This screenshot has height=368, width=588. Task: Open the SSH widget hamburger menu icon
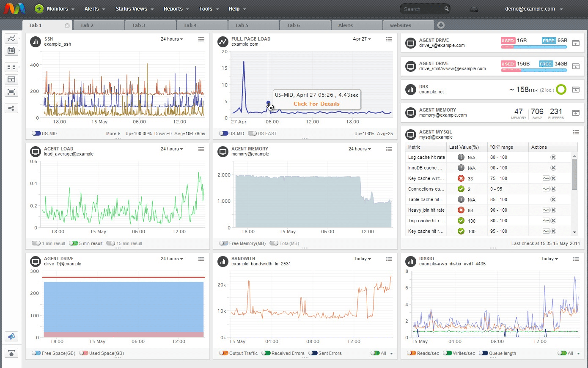coord(201,39)
